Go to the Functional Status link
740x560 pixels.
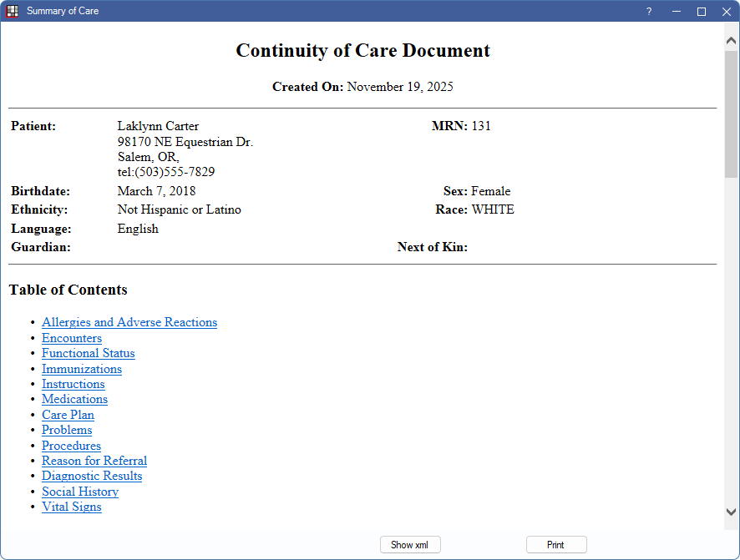89,353
